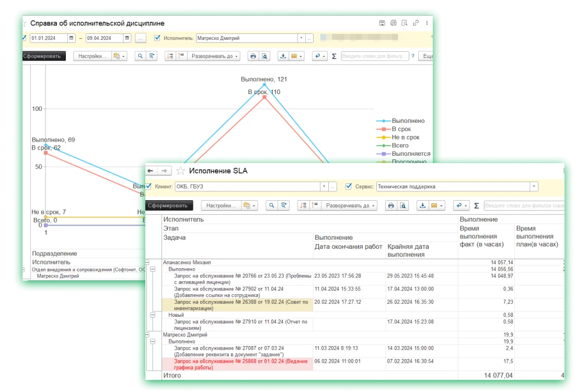575x392 pixels.
Task: Collapse the Апанасенко Михаил group row
Action: click(147, 262)
